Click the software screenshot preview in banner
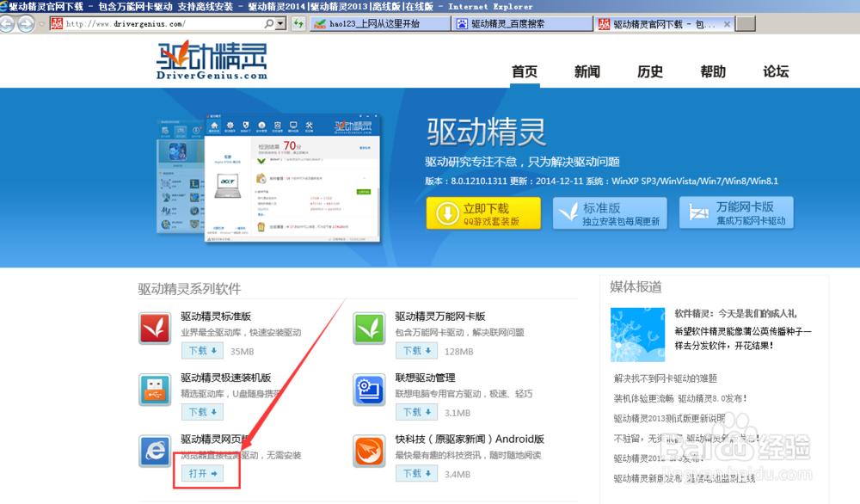 pyautogui.click(x=268, y=178)
